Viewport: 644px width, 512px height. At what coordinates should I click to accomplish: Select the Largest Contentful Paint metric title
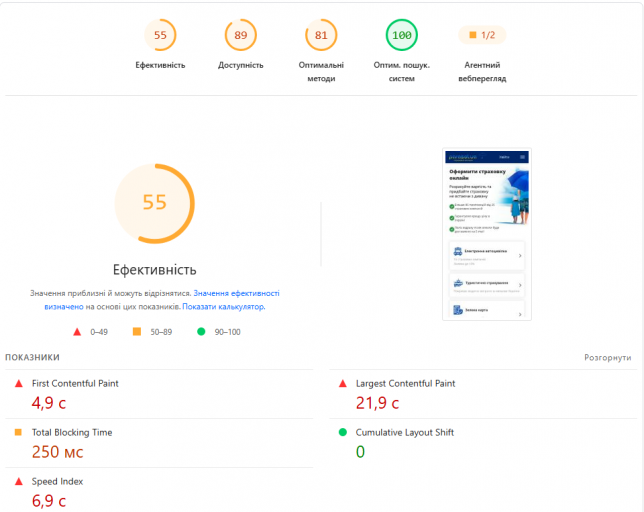(405, 383)
